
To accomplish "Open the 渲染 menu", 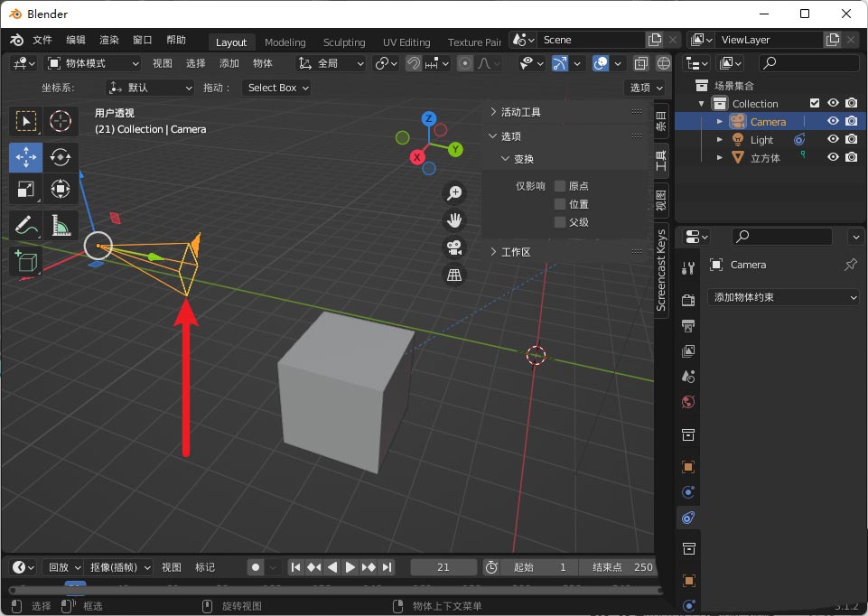I will (107, 39).
